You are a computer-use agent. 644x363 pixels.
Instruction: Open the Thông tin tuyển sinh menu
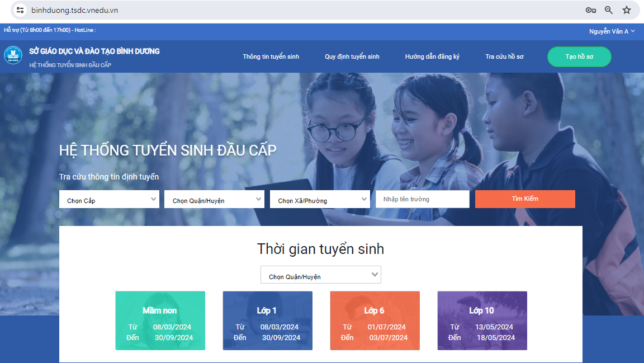[271, 56]
